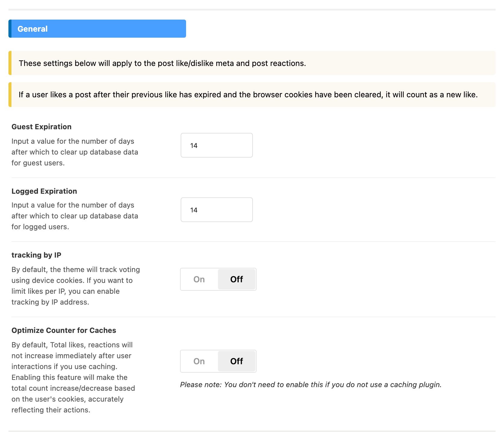
Task: Open the General settings tab
Action: click(97, 29)
